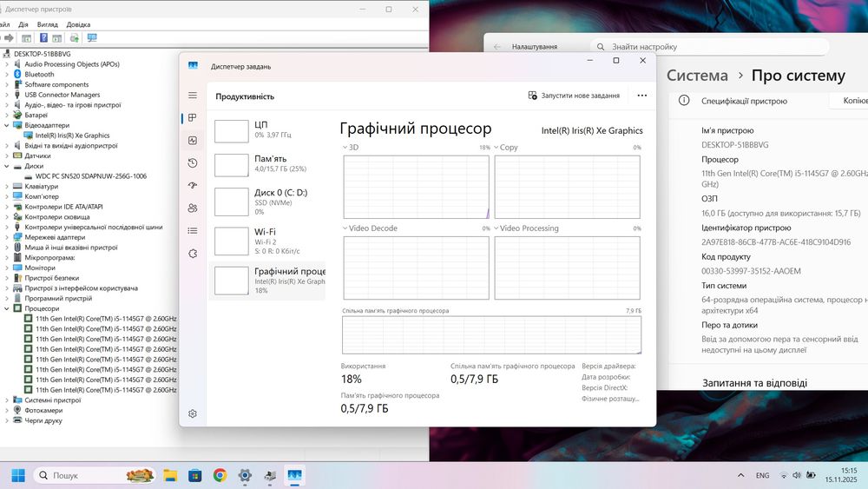This screenshot has height=489, width=868.
Task: Open File Explorer from the taskbar
Action: click(x=170, y=475)
